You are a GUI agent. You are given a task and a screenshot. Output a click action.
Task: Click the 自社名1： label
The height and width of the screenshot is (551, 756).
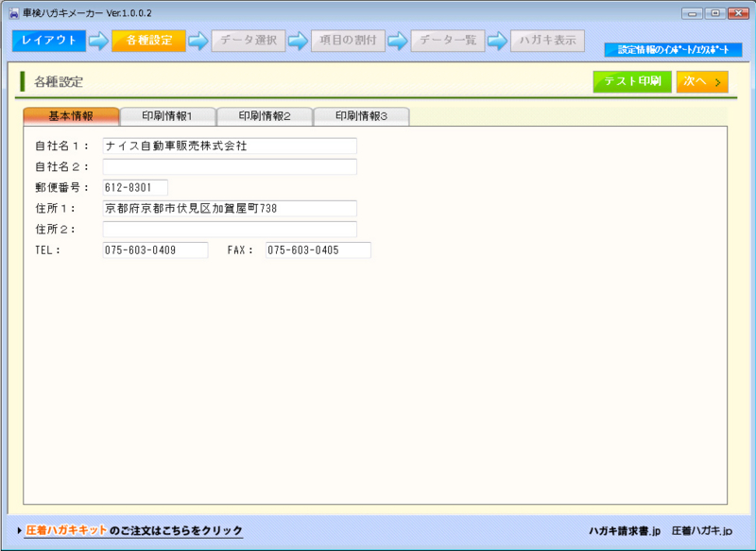coord(61,146)
